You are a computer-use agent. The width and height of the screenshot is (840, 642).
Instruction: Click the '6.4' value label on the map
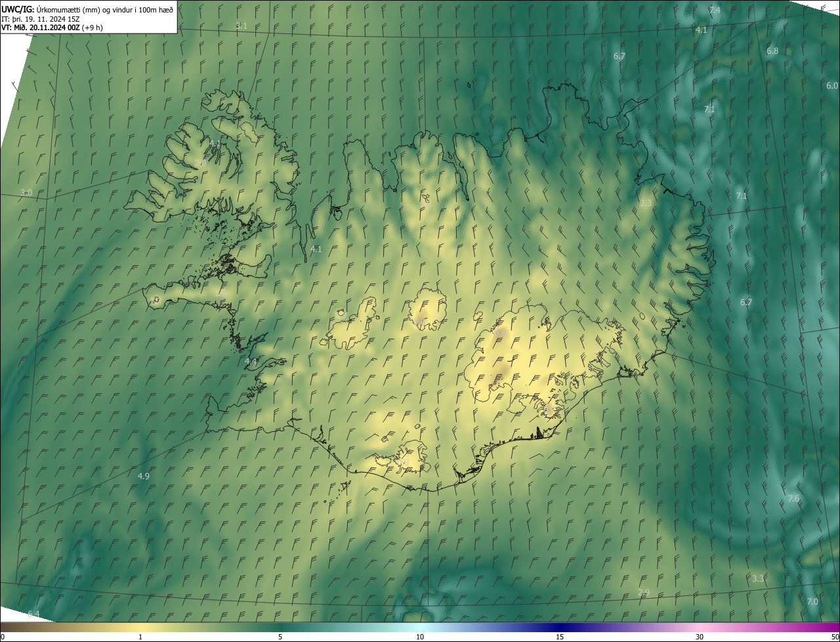click(x=33, y=614)
